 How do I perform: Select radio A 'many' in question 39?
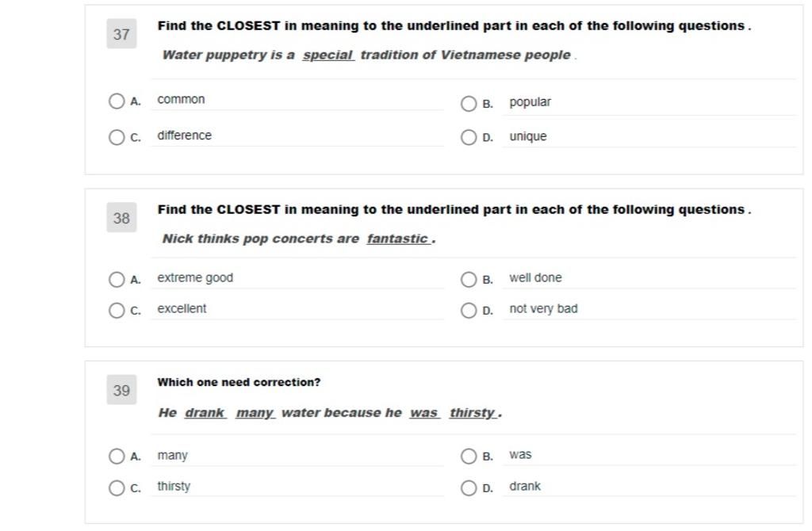pyautogui.click(x=117, y=456)
